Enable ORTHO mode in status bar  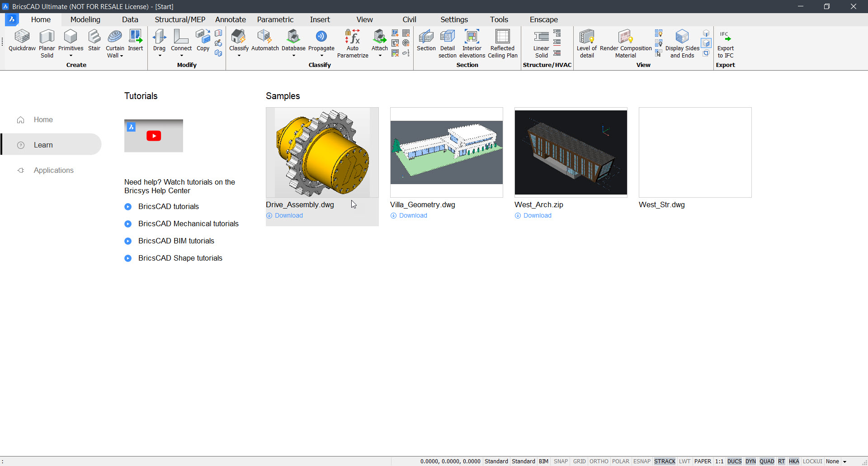click(599, 461)
